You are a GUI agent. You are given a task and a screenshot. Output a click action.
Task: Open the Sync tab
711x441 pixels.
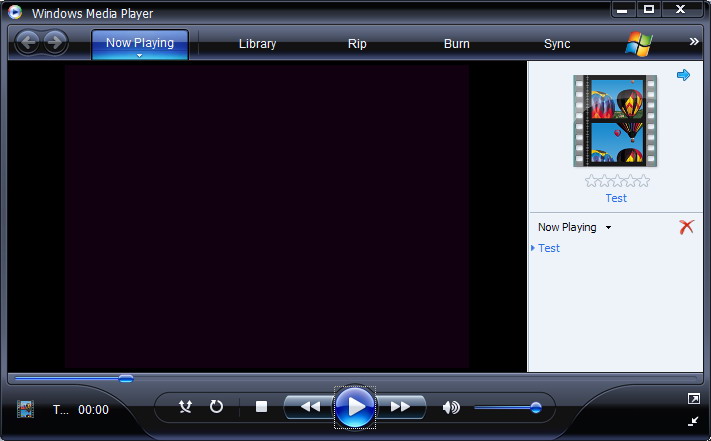pyautogui.click(x=557, y=44)
